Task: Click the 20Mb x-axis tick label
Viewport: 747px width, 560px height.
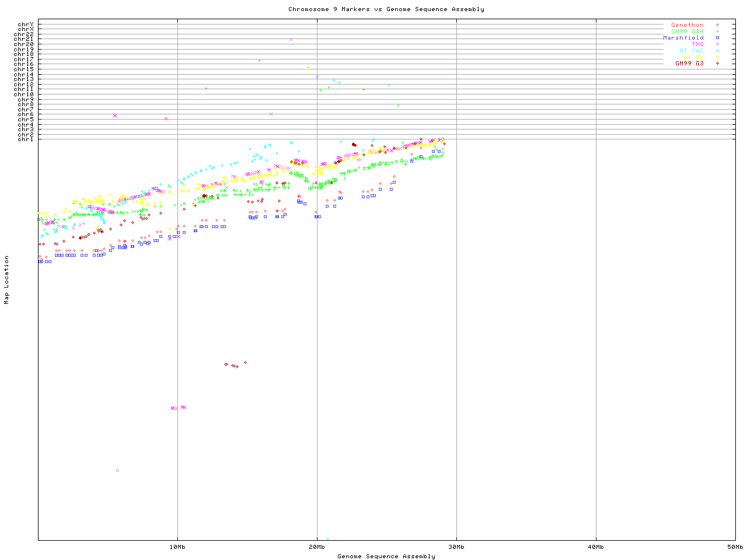Action: click(x=317, y=547)
